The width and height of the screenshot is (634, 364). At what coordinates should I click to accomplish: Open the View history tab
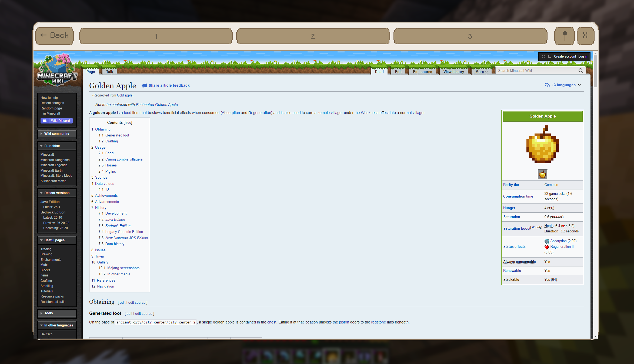453,72
